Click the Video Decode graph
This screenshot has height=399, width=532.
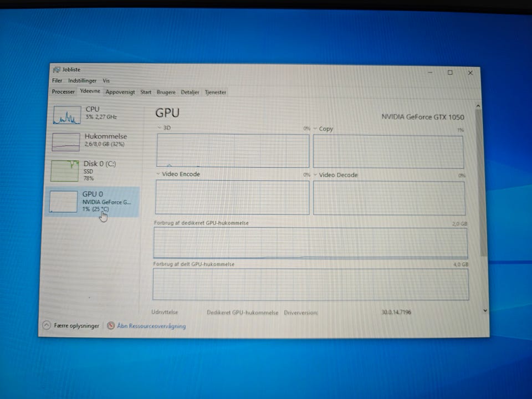click(x=389, y=198)
